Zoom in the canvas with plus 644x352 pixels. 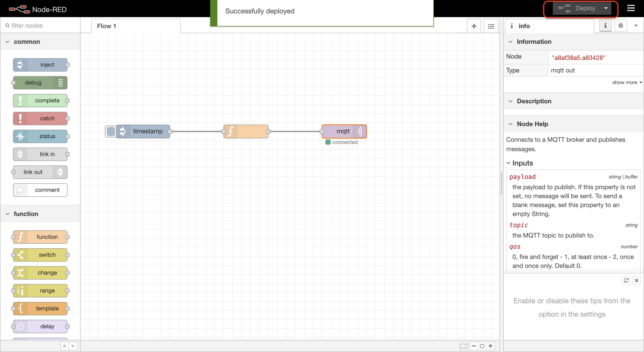tap(491, 346)
